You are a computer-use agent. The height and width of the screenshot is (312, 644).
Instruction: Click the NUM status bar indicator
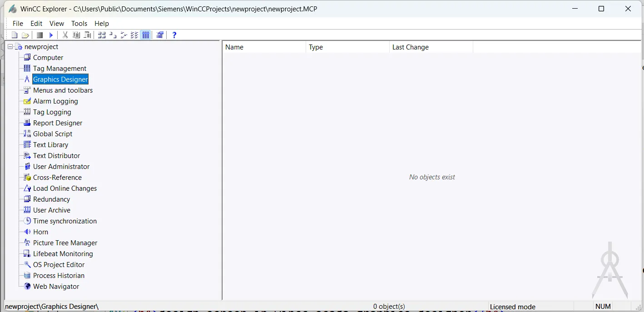click(x=603, y=307)
